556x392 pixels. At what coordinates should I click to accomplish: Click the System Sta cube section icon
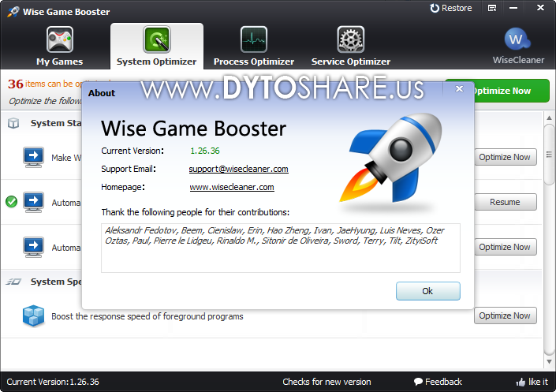pyautogui.click(x=13, y=124)
